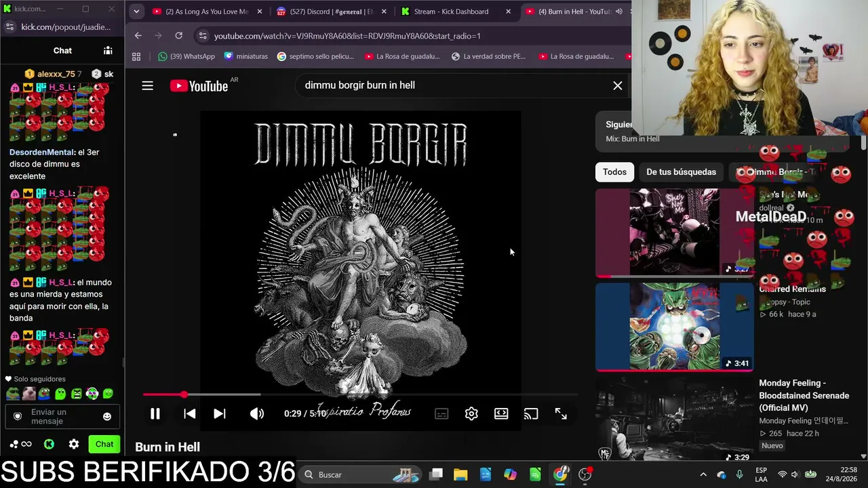The height and width of the screenshot is (488, 868).
Task: Open the YouTube guide hamburger menu
Action: 147,85
